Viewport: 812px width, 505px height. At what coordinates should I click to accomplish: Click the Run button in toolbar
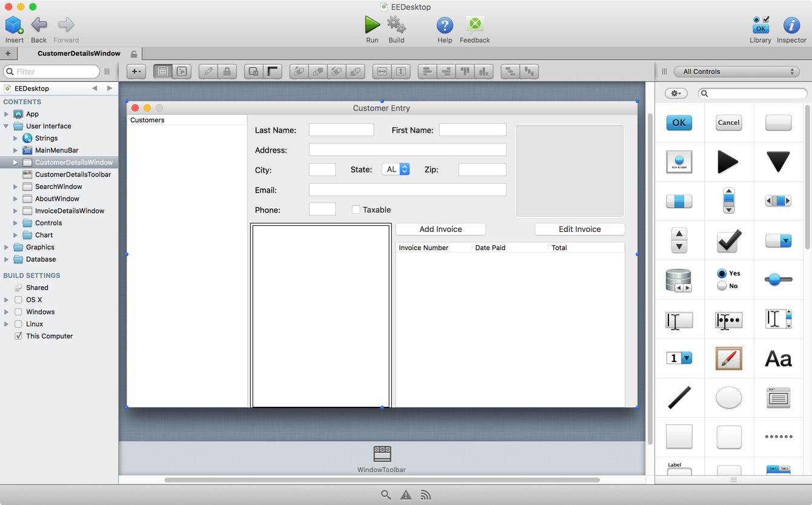372,25
